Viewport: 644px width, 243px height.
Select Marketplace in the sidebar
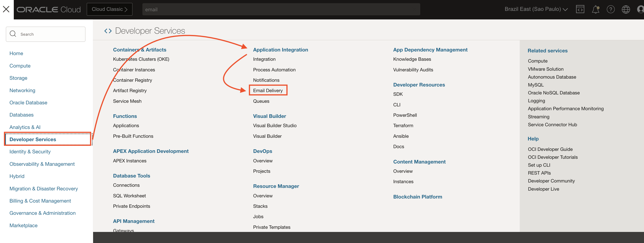tap(23, 225)
